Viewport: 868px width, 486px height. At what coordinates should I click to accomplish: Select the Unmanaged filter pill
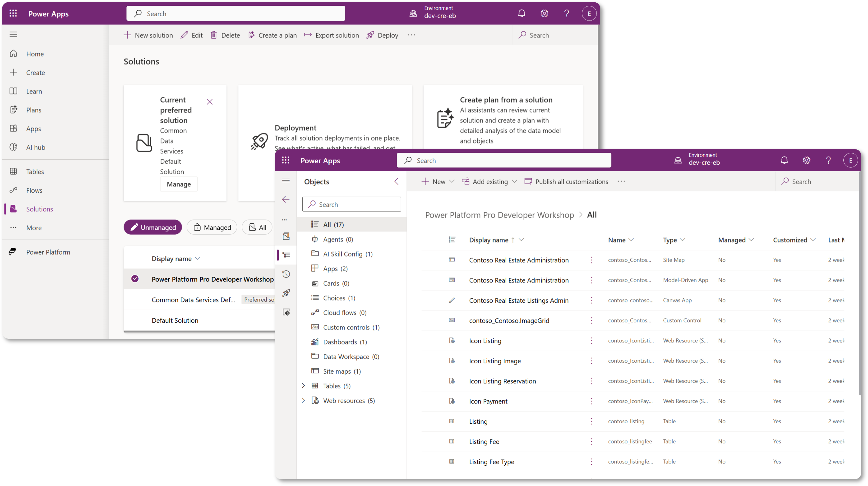pos(153,227)
